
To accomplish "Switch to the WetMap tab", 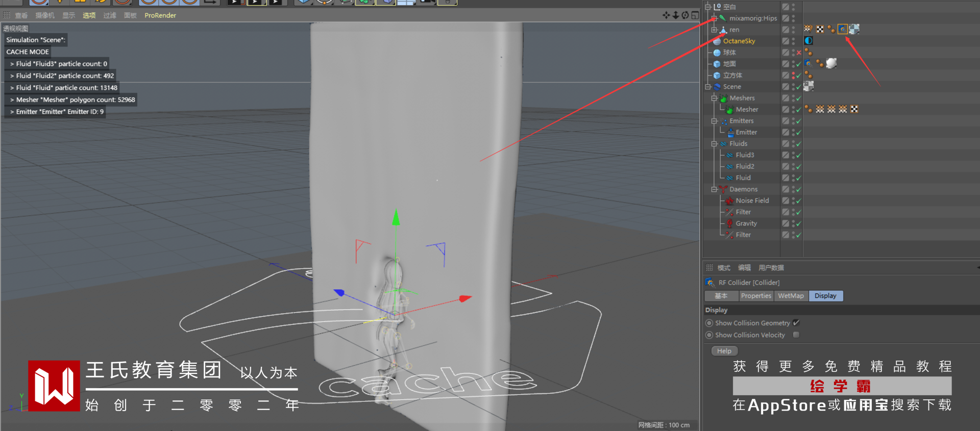I will click(791, 296).
